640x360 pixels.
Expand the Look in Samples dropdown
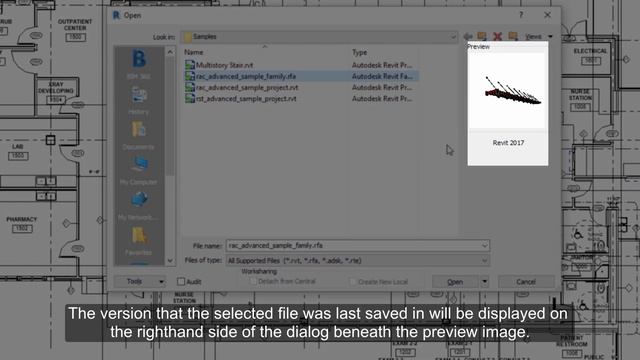coord(453,37)
